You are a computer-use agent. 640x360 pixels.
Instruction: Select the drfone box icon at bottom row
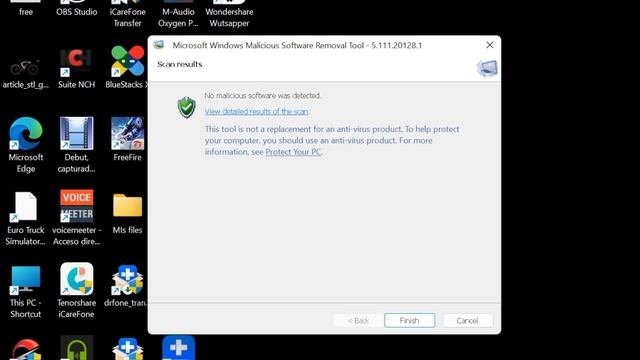[127, 348]
